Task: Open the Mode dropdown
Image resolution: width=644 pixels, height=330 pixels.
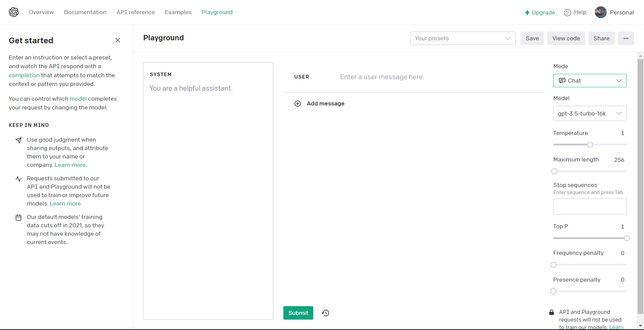Action: [590, 81]
